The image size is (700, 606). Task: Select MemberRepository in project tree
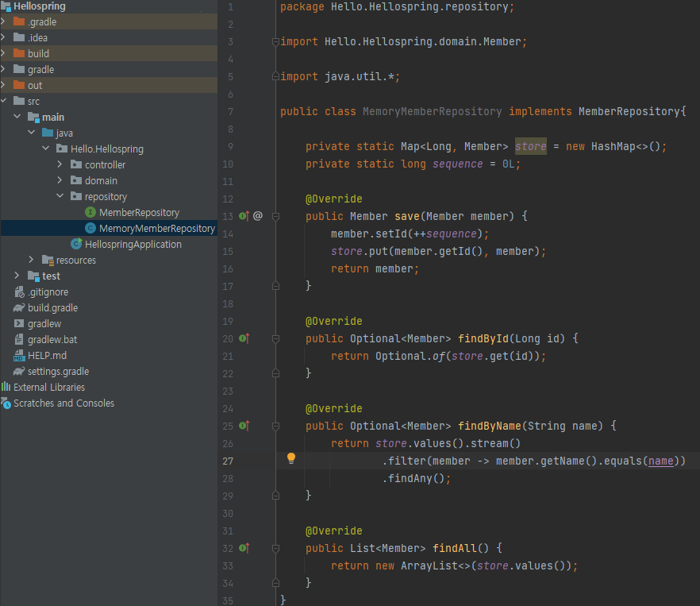[x=140, y=213]
